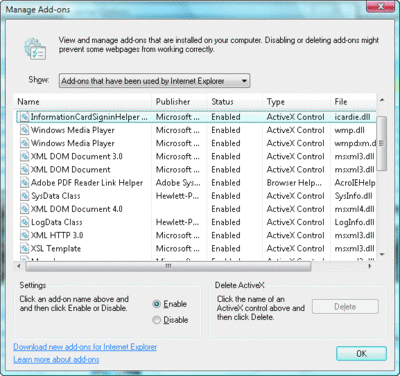Click the vertical scrollbar down arrow
This screenshot has width=400, height=376.
click(x=382, y=254)
